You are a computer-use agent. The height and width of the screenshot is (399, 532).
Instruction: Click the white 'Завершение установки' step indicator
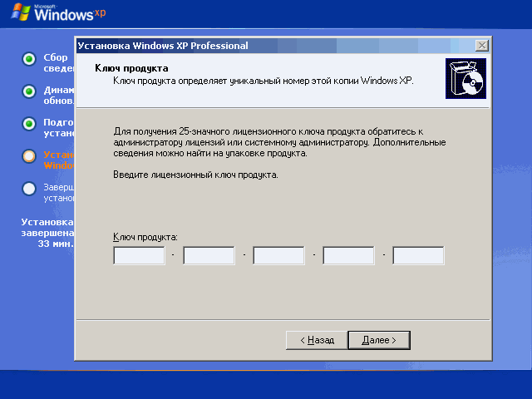click(x=29, y=189)
